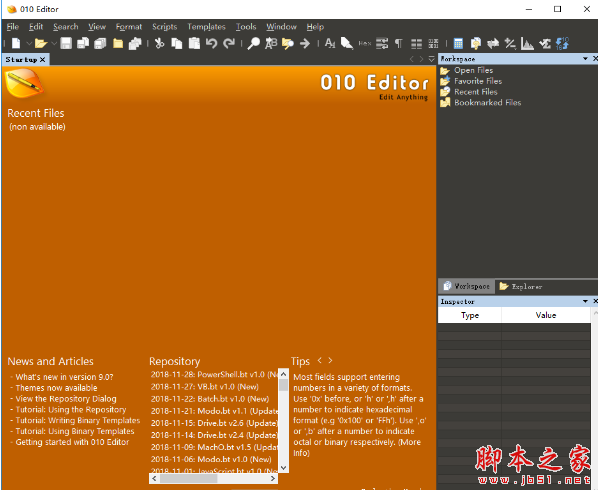Open "Getting started with 010 Editor" link

point(72,442)
